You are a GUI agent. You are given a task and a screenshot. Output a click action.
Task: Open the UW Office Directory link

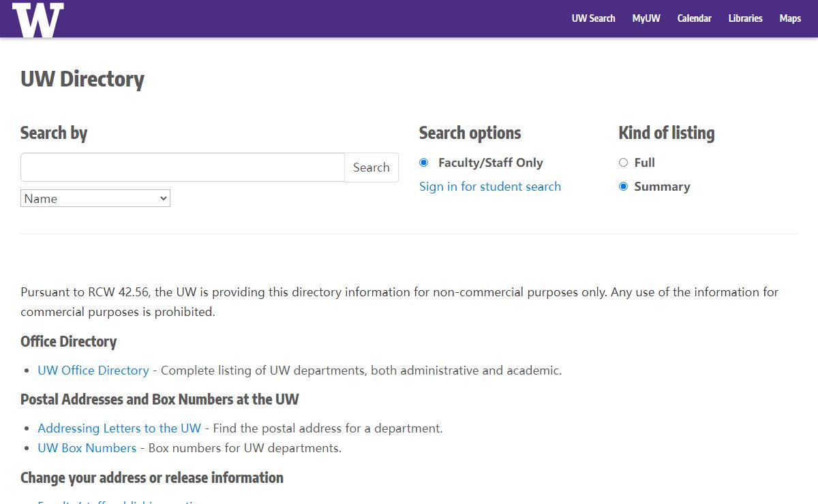[93, 371]
